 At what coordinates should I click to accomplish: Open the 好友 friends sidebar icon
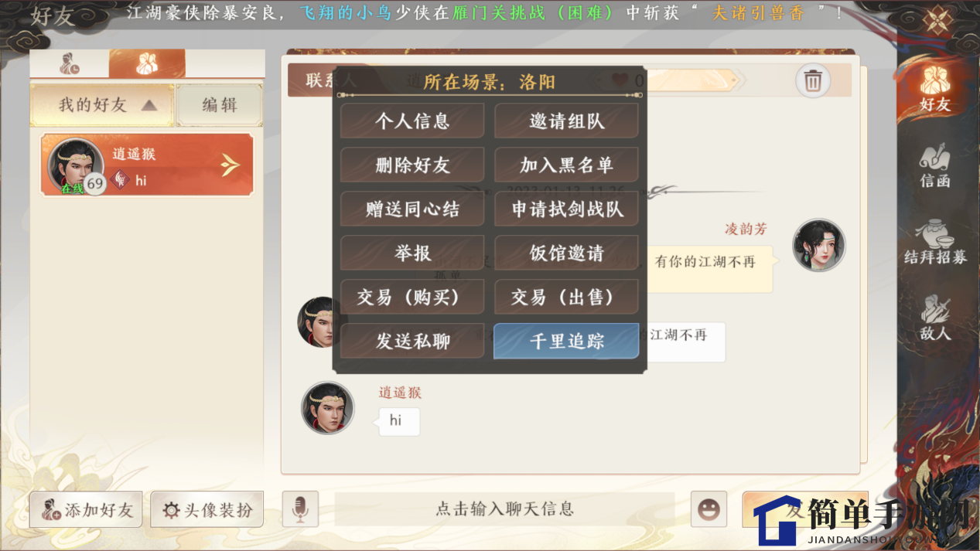click(934, 86)
